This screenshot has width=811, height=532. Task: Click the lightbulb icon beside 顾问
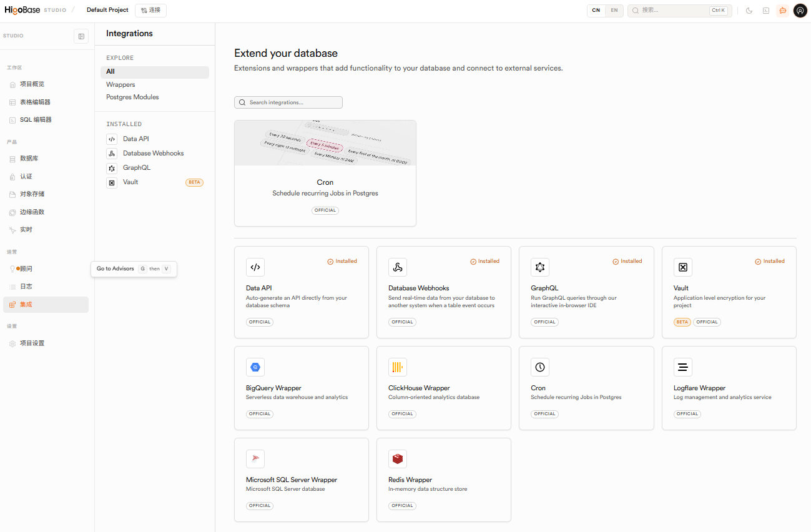[12, 269]
